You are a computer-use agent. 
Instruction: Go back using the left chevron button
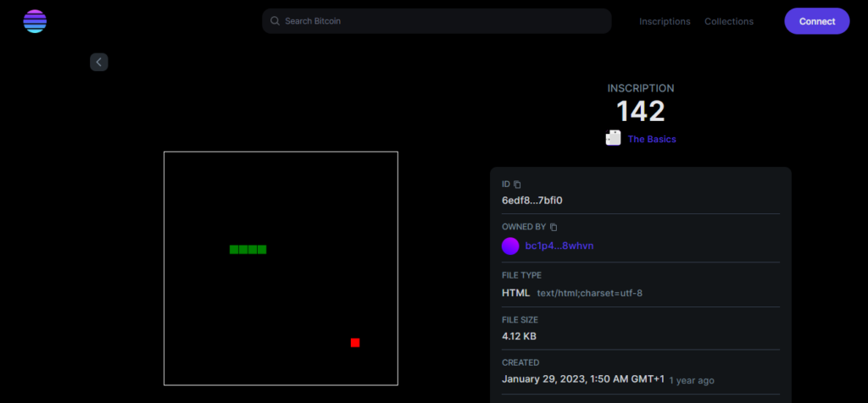tap(99, 62)
